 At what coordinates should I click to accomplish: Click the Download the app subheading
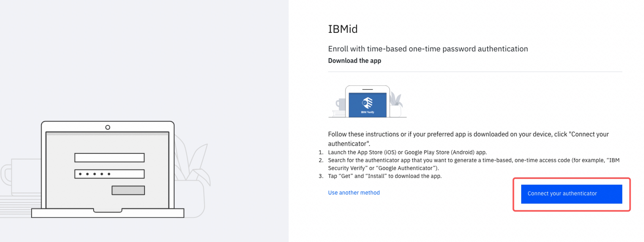point(355,60)
